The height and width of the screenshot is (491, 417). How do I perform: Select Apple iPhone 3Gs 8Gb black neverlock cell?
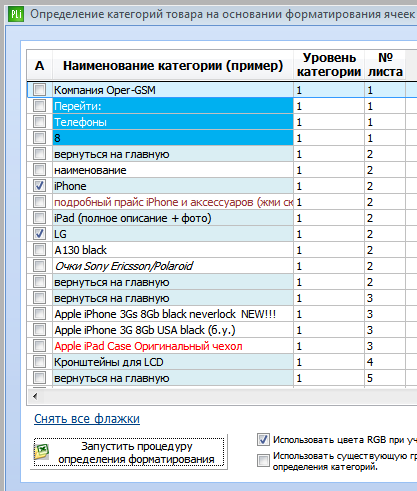[173, 314]
